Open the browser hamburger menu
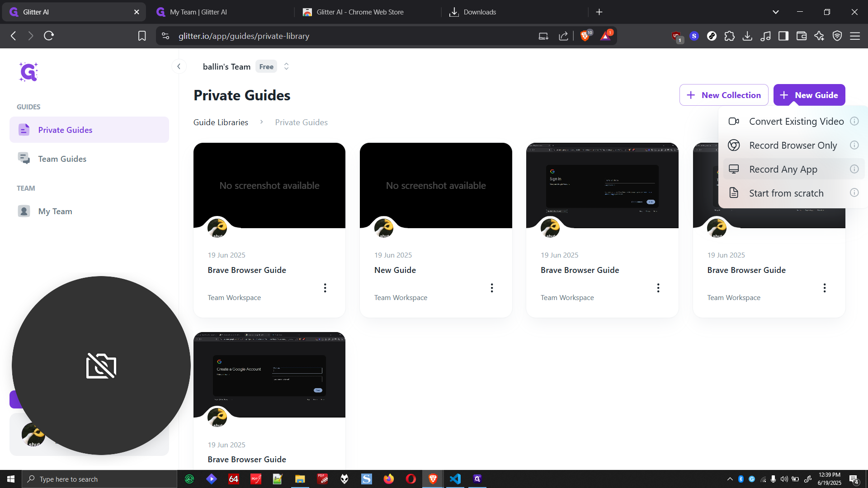The image size is (868, 488). (x=855, y=36)
